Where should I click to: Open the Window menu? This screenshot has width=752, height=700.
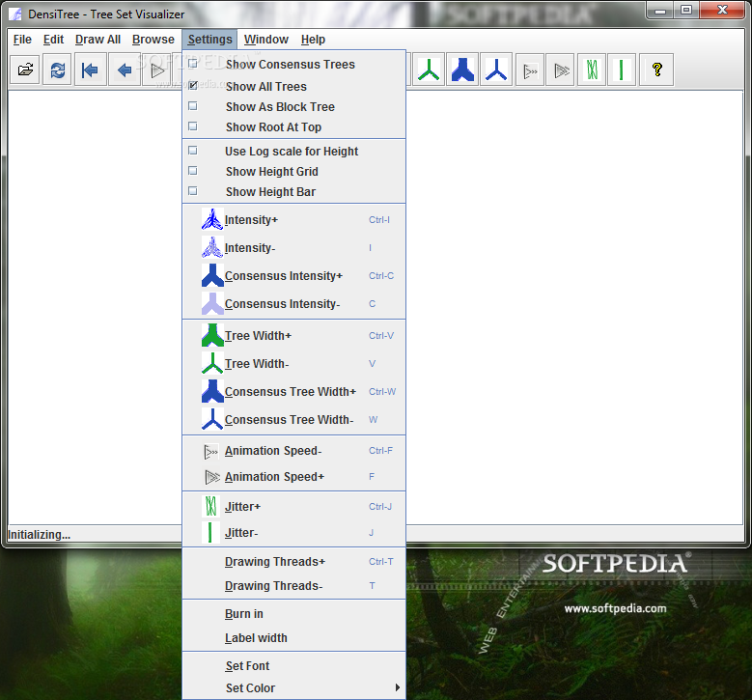pyautogui.click(x=266, y=40)
